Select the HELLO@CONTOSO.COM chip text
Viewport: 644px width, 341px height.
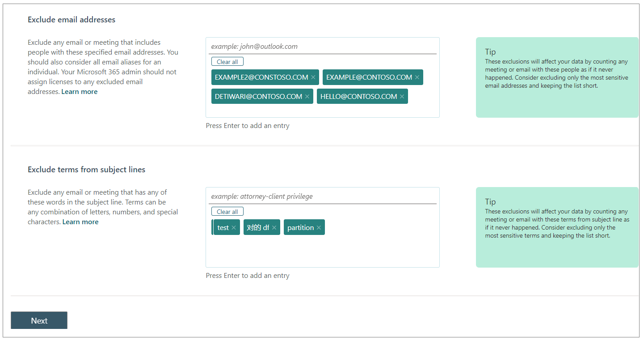tap(359, 97)
